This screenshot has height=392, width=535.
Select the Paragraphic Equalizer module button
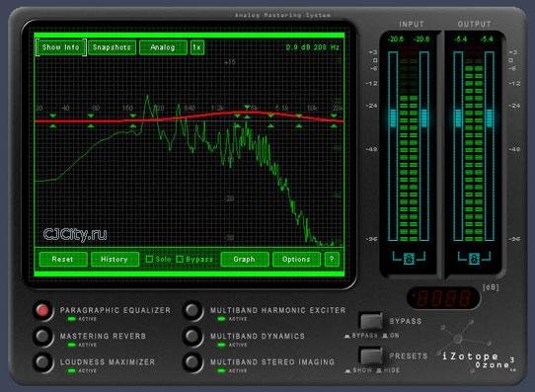pos(42,310)
